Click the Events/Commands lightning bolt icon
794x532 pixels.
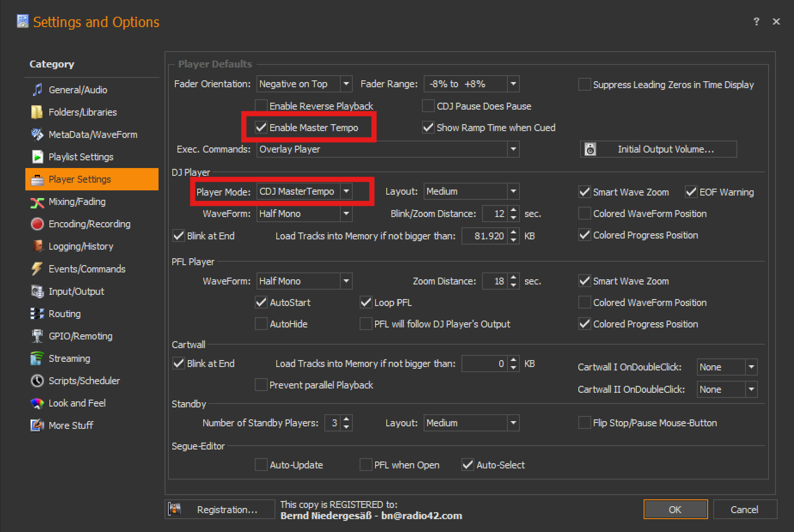point(37,269)
